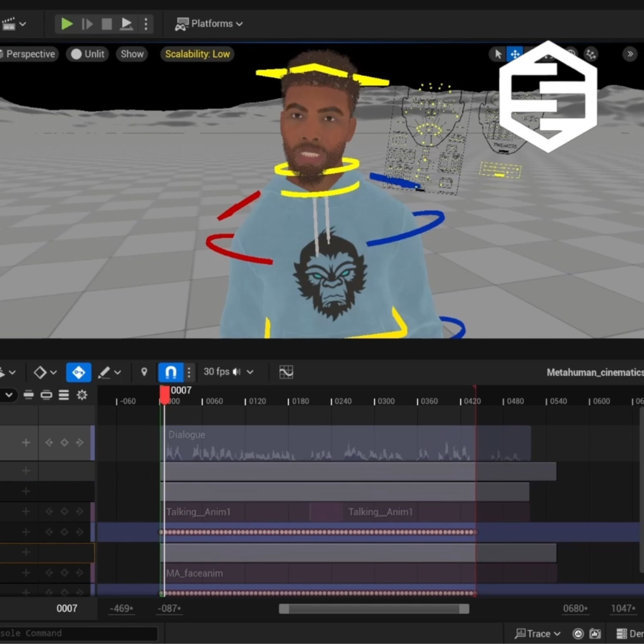Focus the Console Command input field

[x=79, y=633]
